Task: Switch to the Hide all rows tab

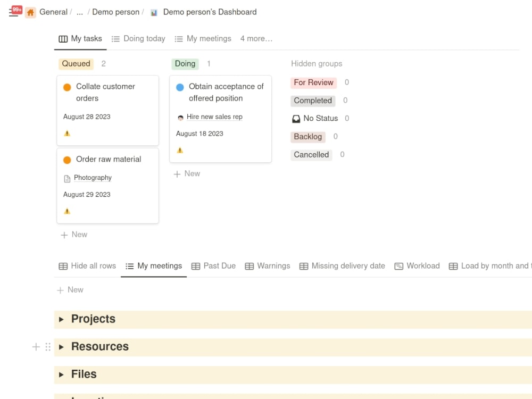Action: 87,266
